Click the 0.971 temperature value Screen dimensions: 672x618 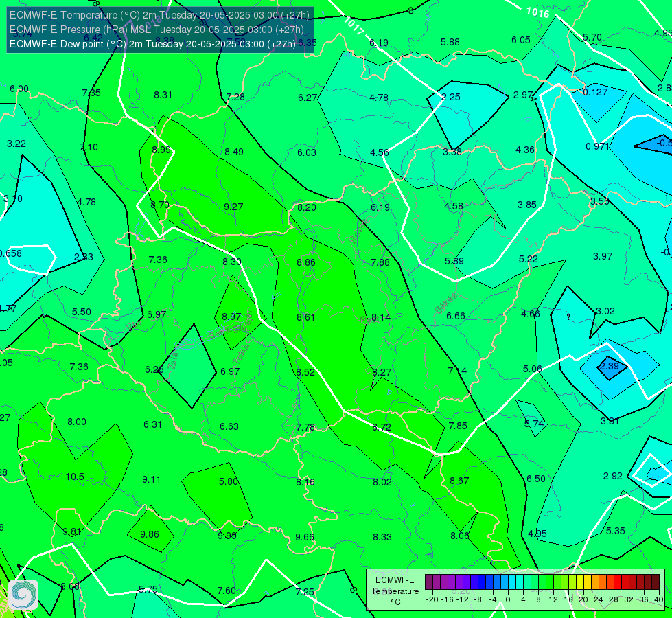pyautogui.click(x=597, y=146)
